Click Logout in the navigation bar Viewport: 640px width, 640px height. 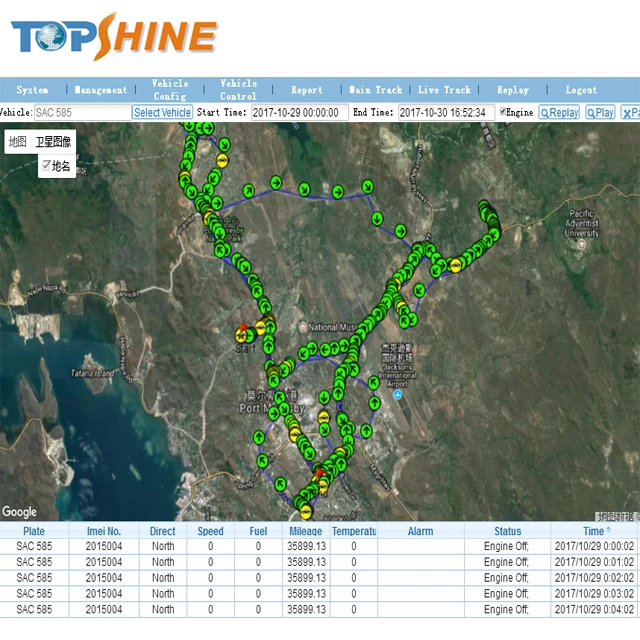tap(581, 89)
